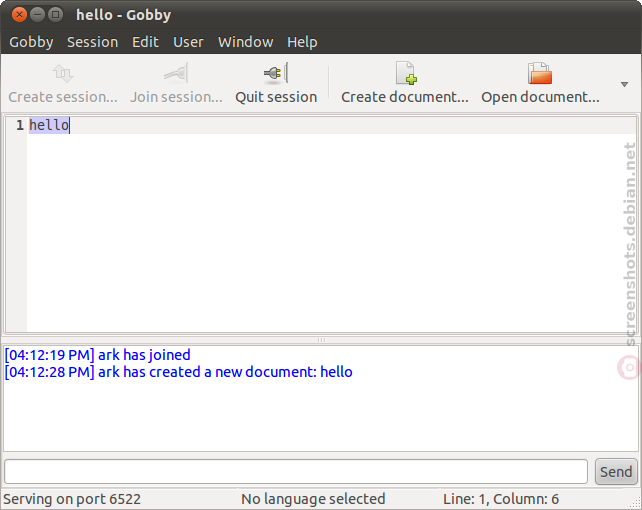642x510 pixels.
Task: Open the User menu
Action: pyautogui.click(x=188, y=42)
